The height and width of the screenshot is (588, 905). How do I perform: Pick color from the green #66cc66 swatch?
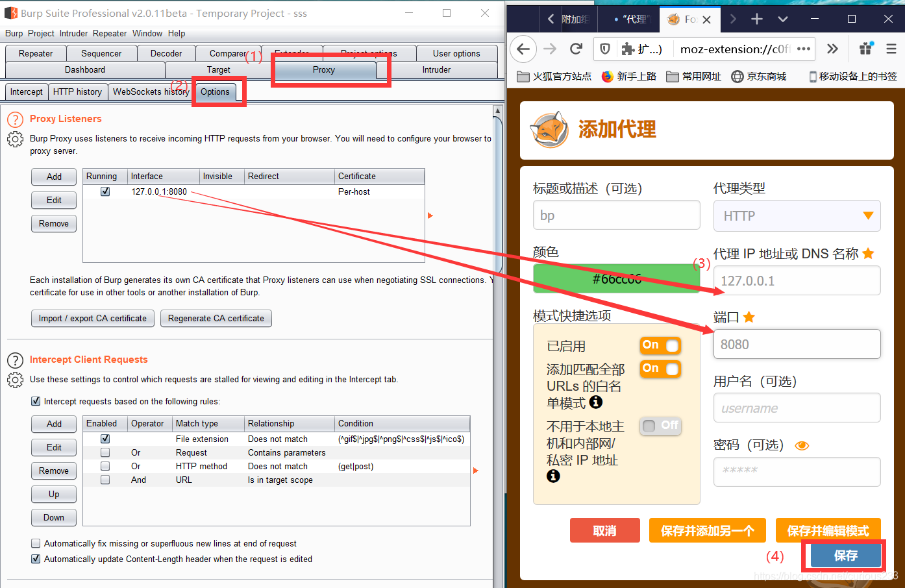pyautogui.click(x=616, y=279)
